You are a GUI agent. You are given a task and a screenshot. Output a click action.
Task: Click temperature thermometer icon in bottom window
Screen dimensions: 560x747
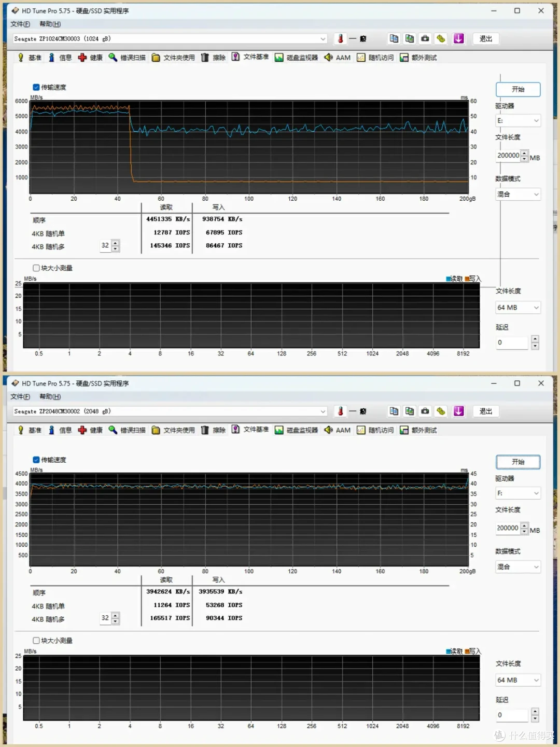tap(341, 411)
